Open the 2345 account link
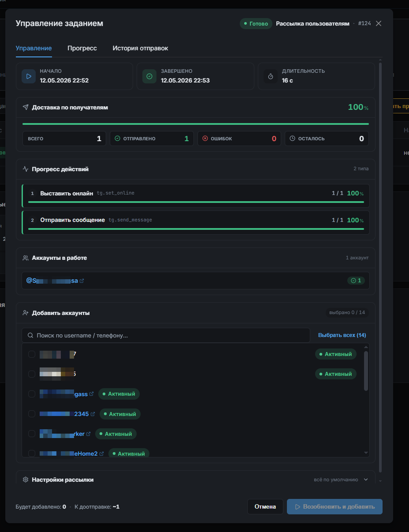409x532 pixels. point(64,414)
